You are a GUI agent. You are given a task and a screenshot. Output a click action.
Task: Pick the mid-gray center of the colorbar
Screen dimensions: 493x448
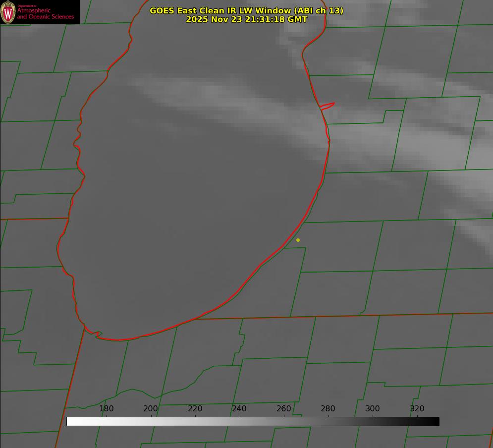[x=253, y=422]
